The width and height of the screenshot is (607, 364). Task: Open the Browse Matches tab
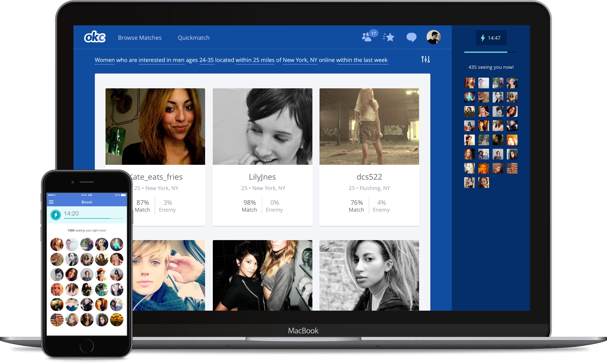(x=140, y=38)
